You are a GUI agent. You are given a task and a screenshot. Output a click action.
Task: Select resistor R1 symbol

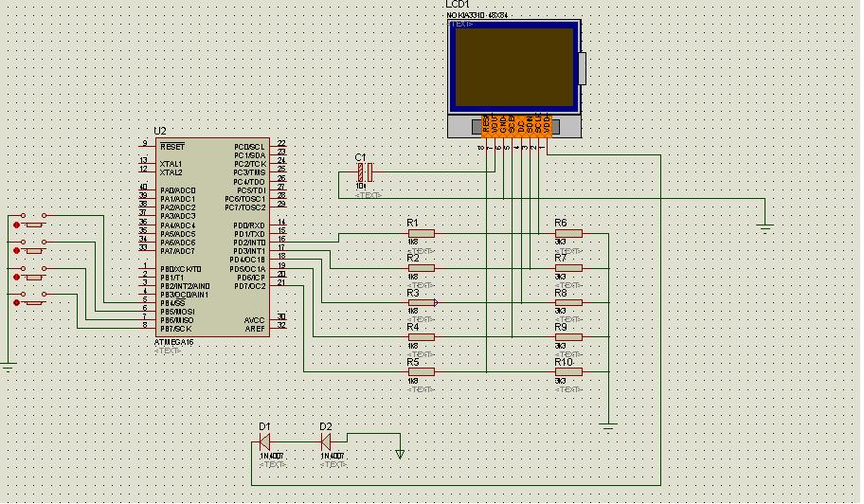coord(422,234)
